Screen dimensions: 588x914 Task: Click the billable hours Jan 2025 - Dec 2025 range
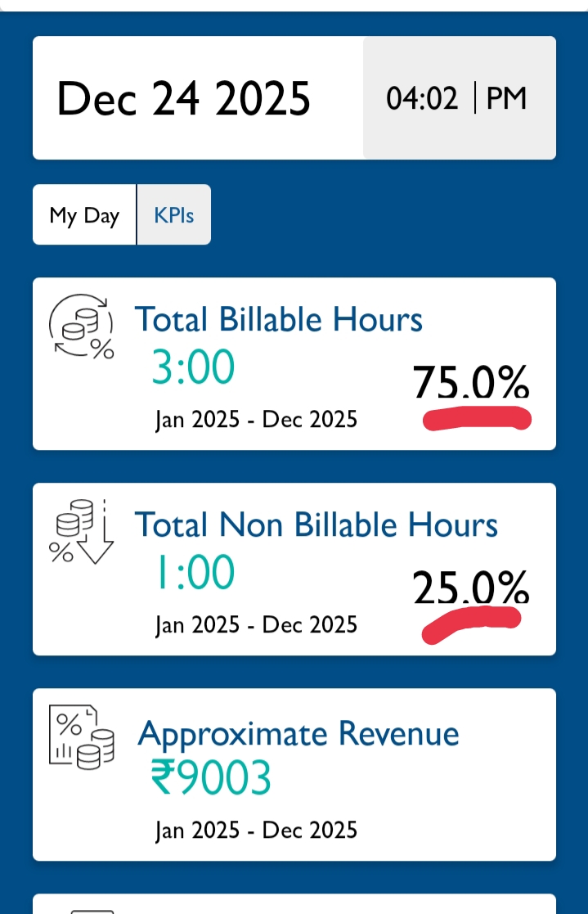[256, 420]
